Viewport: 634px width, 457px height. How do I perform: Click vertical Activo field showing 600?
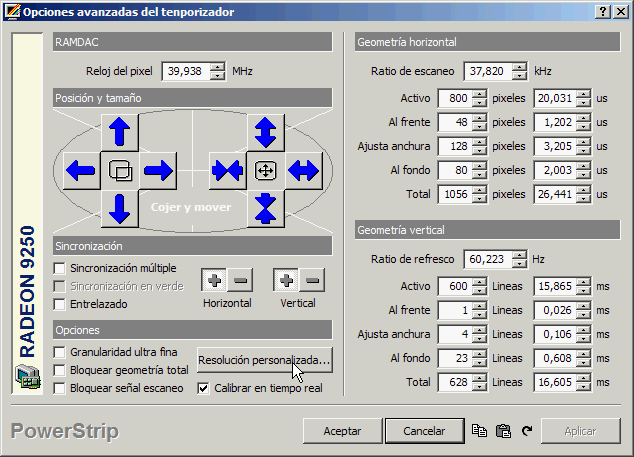455,286
